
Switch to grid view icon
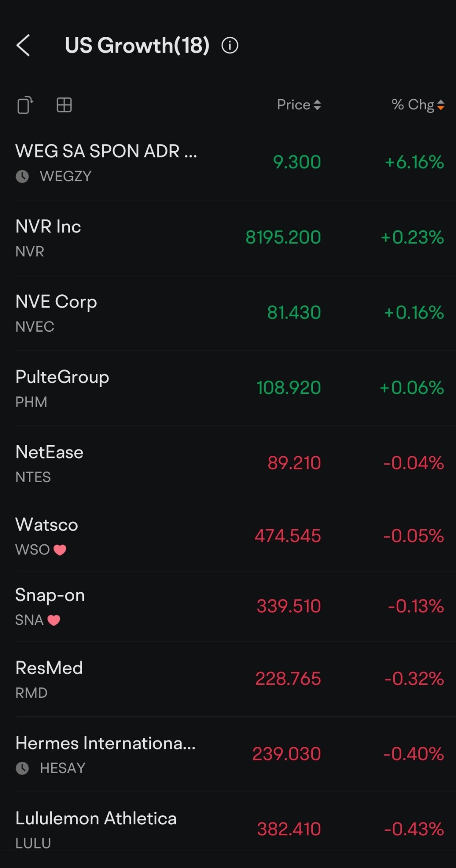[x=64, y=105]
